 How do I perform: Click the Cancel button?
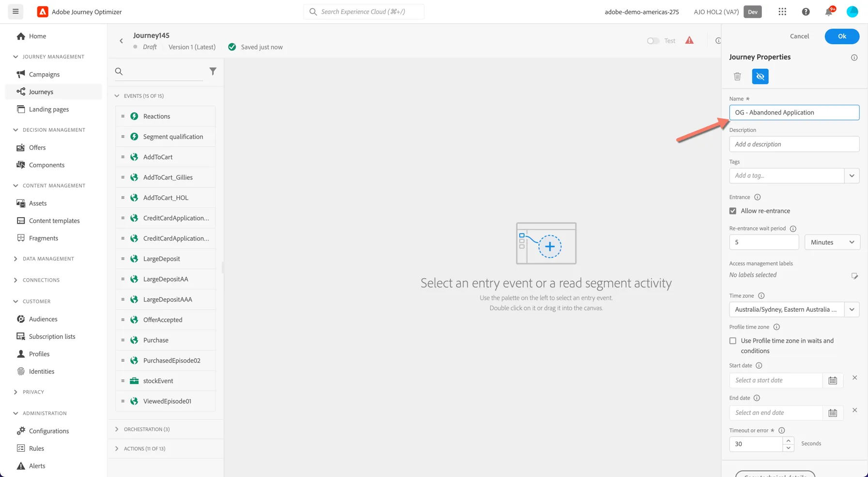click(799, 36)
